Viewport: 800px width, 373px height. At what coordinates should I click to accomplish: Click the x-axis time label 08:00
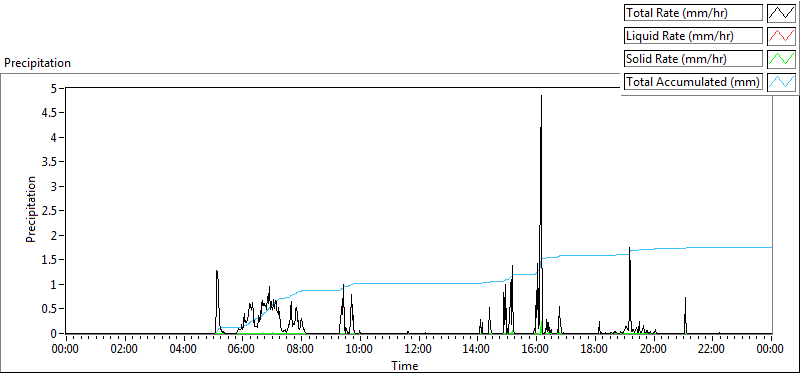point(301,350)
